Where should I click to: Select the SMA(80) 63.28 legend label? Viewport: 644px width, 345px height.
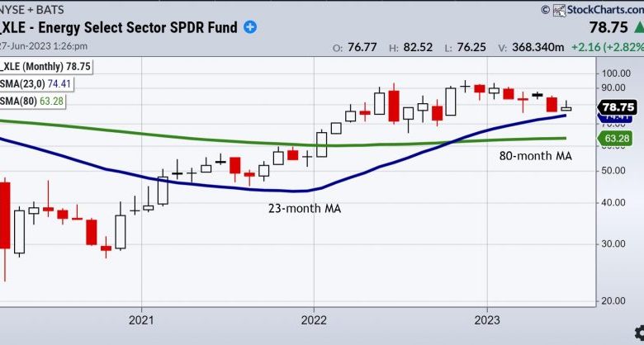coord(32,101)
